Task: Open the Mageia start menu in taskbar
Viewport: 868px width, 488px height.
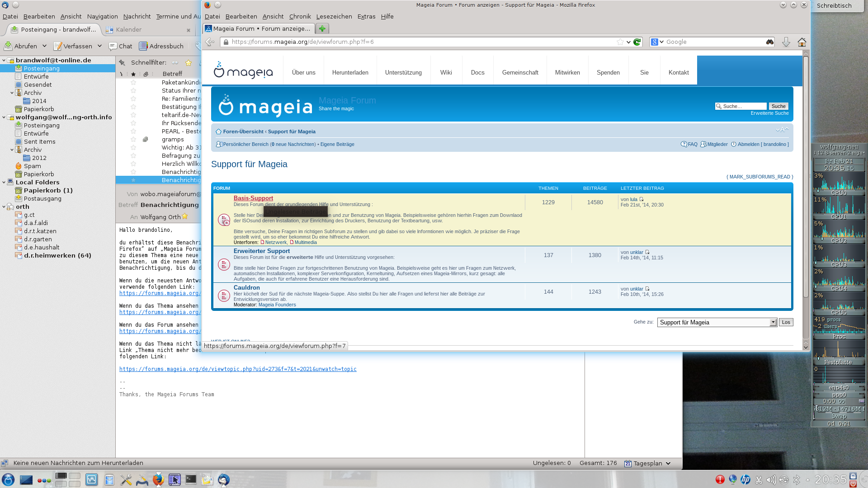Action: [x=8, y=479]
